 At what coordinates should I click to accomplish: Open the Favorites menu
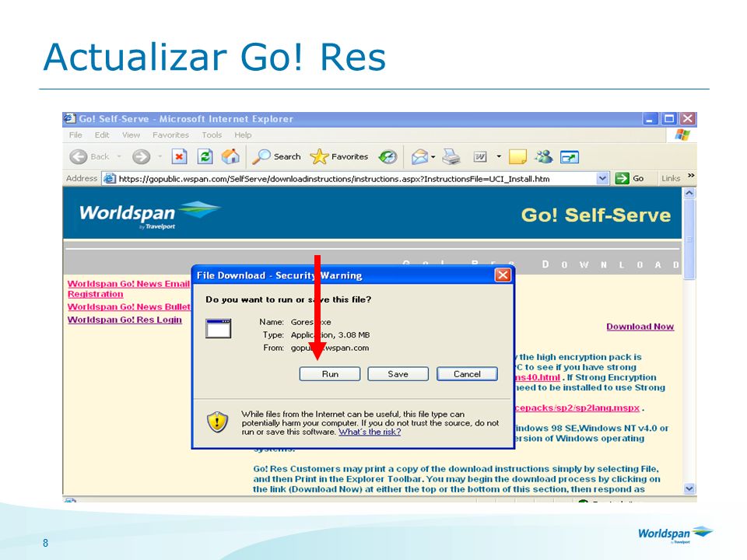coord(170,135)
